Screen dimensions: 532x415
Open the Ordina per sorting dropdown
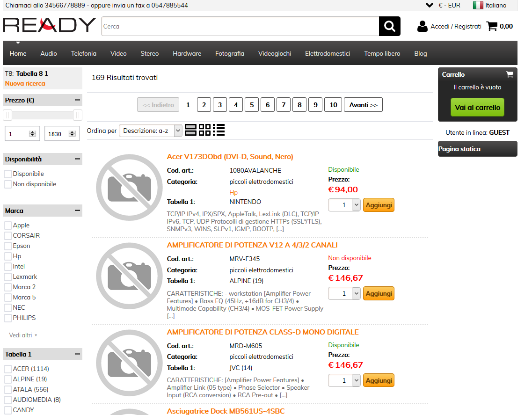point(150,131)
